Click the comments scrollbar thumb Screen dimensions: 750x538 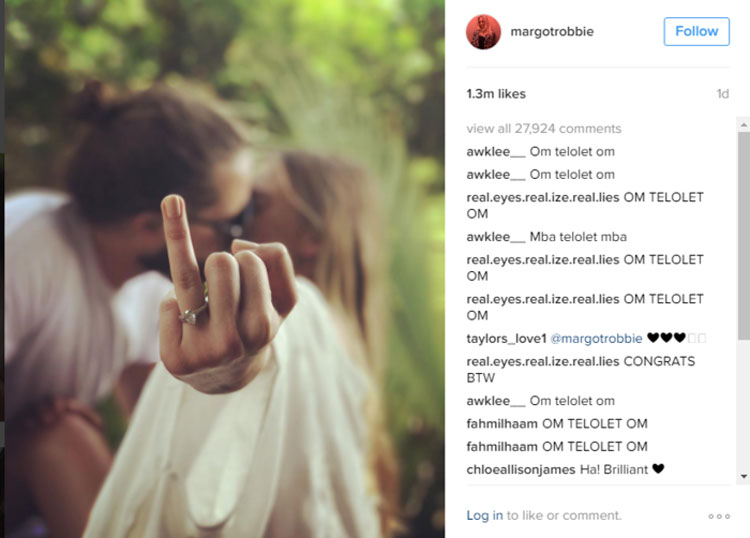point(743,236)
